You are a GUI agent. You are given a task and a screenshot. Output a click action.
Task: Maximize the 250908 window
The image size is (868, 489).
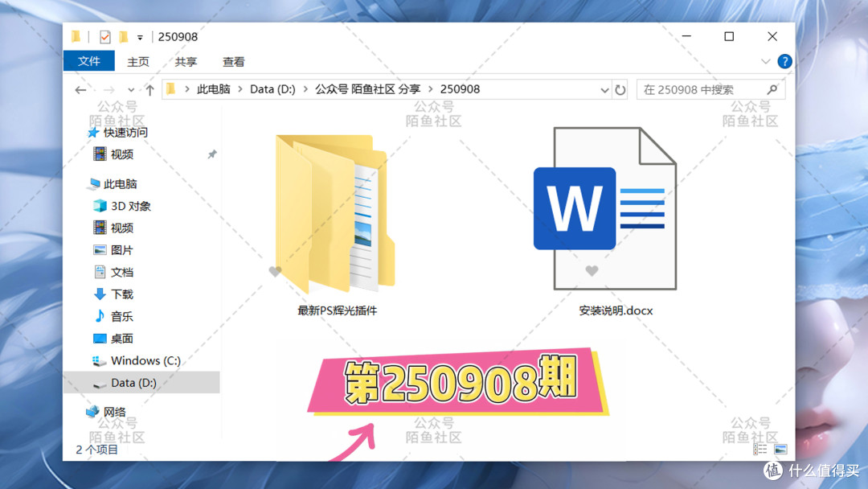click(x=729, y=36)
